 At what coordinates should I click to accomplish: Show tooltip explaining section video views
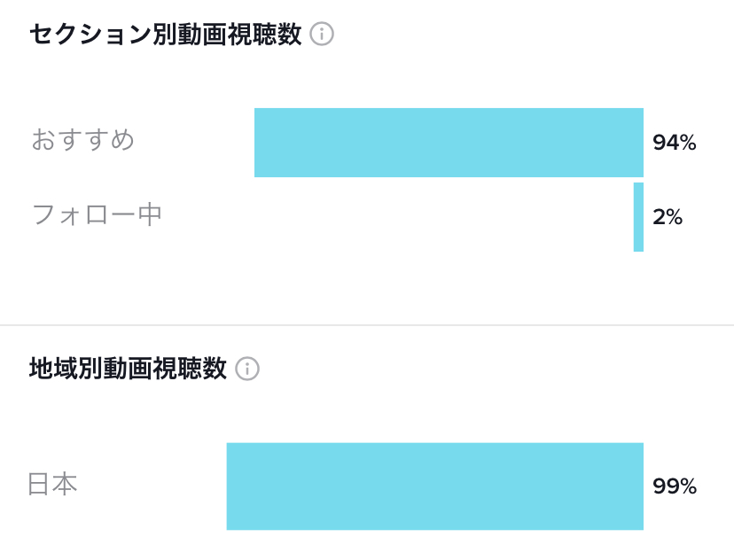pyautogui.click(x=322, y=35)
